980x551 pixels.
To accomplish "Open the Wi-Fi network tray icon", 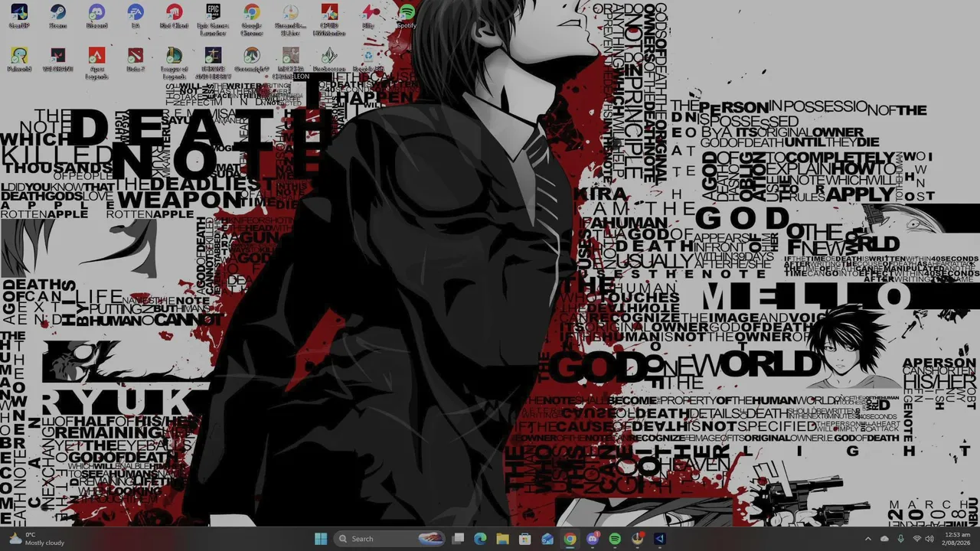I will 916,539.
